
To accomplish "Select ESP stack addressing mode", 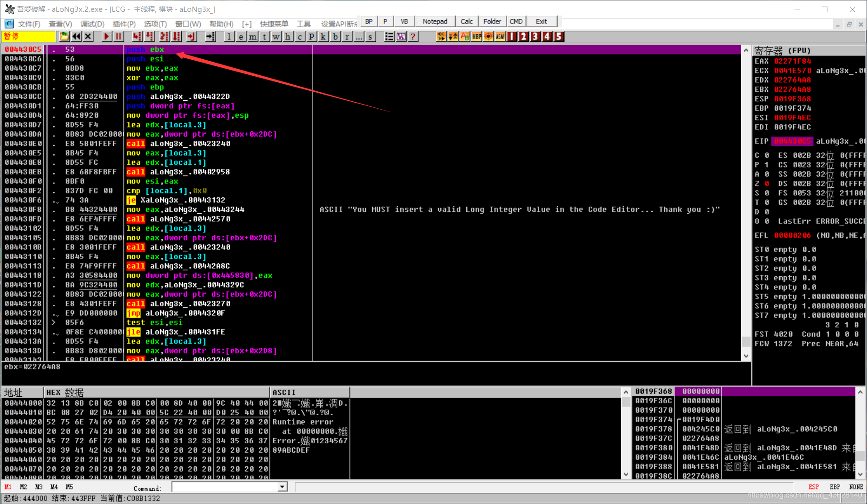I will (813, 487).
